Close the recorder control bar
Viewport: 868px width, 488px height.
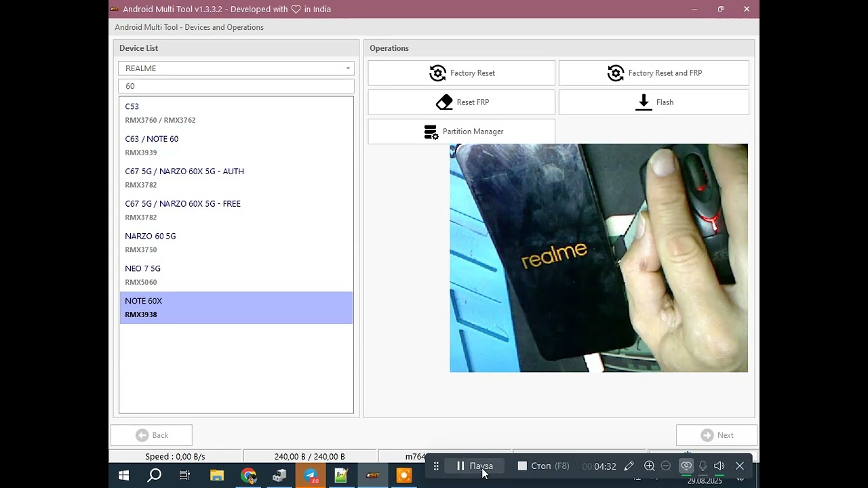click(740, 466)
